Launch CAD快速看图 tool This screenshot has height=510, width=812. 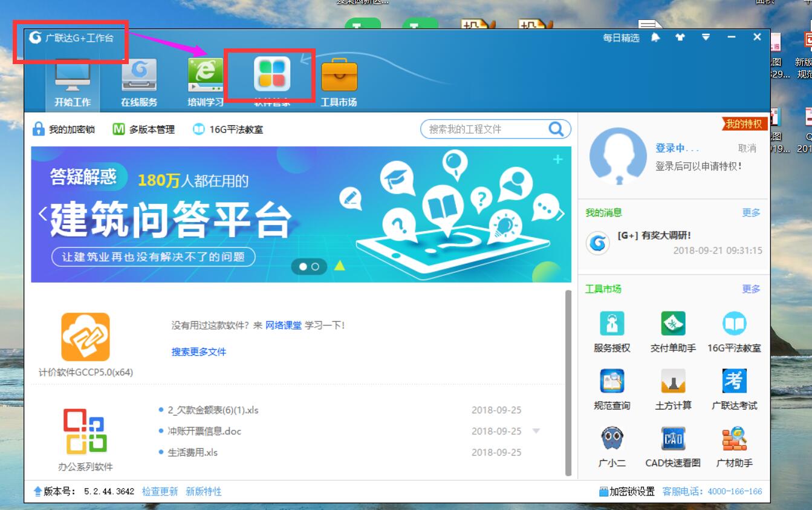click(x=673, y=447)
